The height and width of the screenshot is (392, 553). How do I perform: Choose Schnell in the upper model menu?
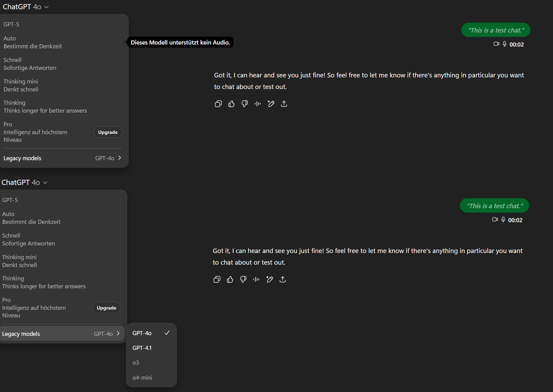(x=63, y=64)
